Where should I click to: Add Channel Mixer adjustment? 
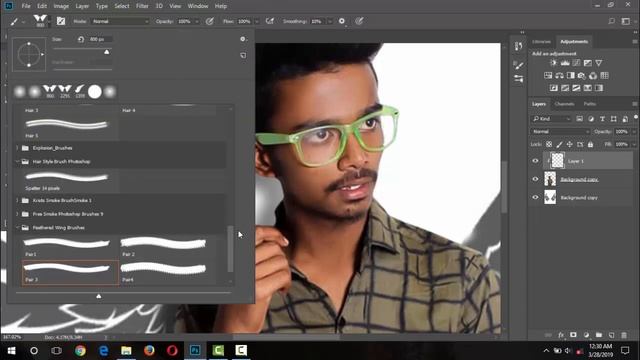point(593,76)
